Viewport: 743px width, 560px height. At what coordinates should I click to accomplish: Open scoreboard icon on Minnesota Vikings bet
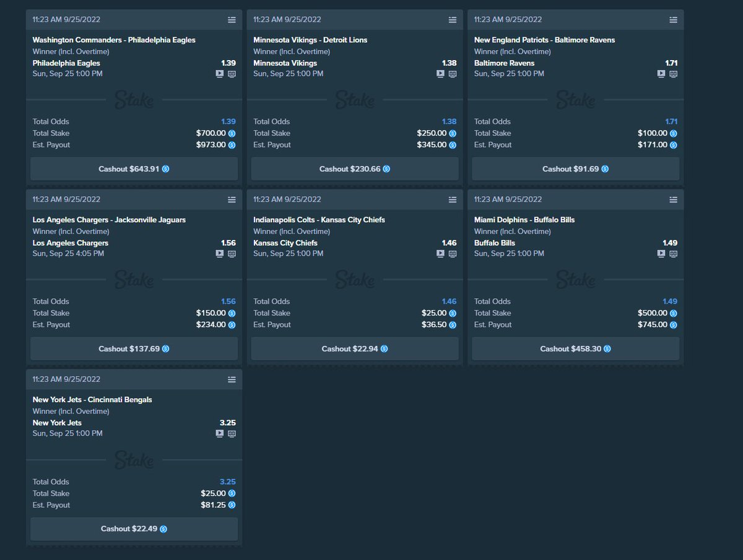point(453,74)
